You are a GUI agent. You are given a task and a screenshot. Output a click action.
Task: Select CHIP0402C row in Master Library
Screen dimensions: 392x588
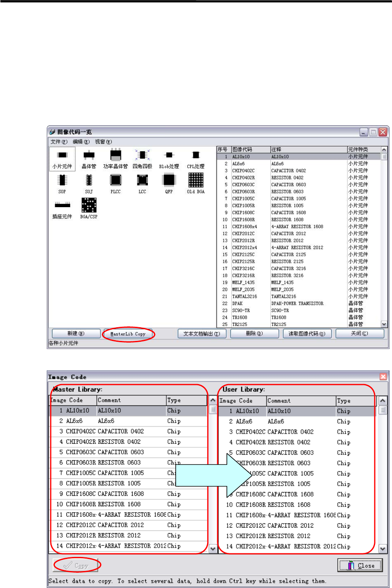129,431
